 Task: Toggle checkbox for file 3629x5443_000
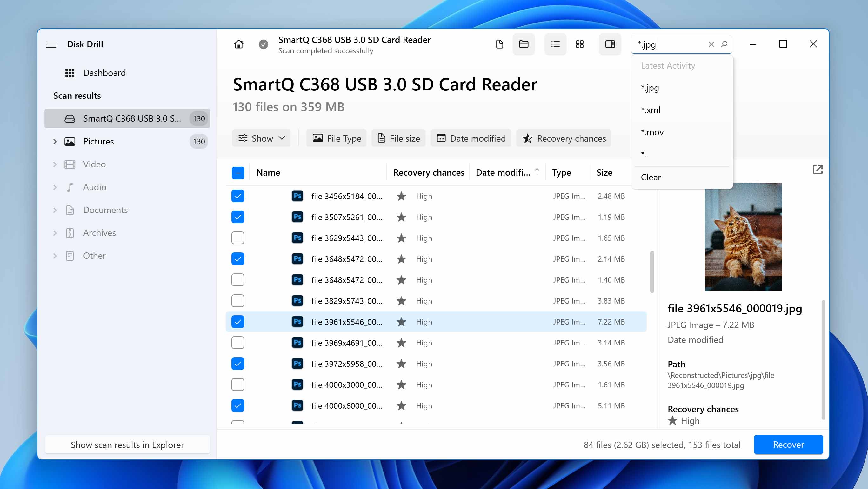pos(238,238)
